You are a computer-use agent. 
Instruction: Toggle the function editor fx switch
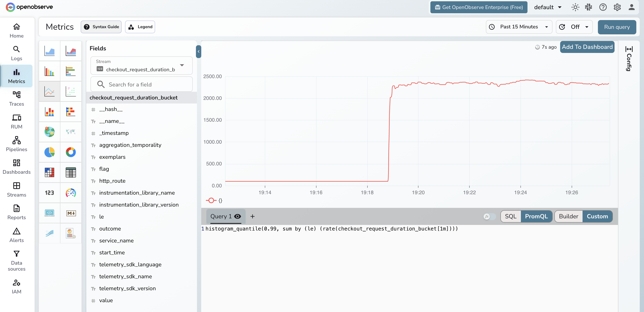[x=490, y=216]
